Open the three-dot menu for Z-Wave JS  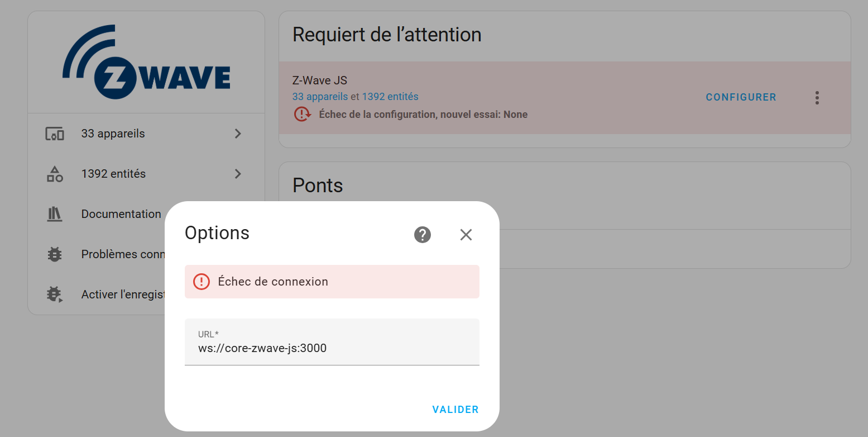[x=817, y=98]
